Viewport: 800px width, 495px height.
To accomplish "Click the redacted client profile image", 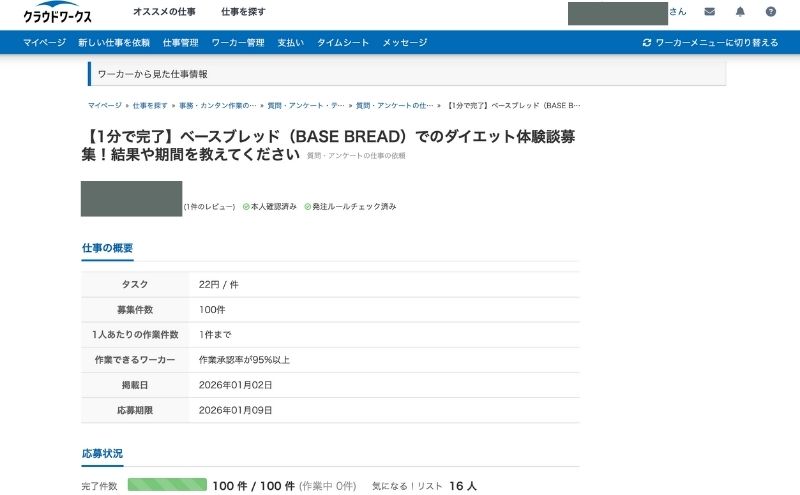I will click(132, 199).
